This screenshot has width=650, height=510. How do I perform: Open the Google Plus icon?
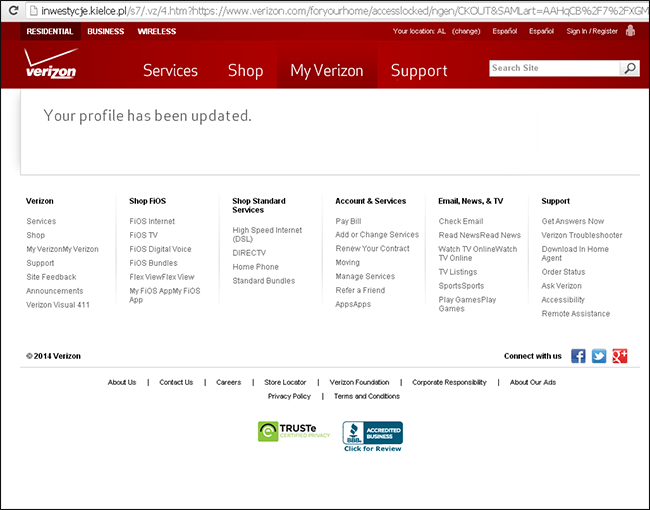tap(620, 356)
